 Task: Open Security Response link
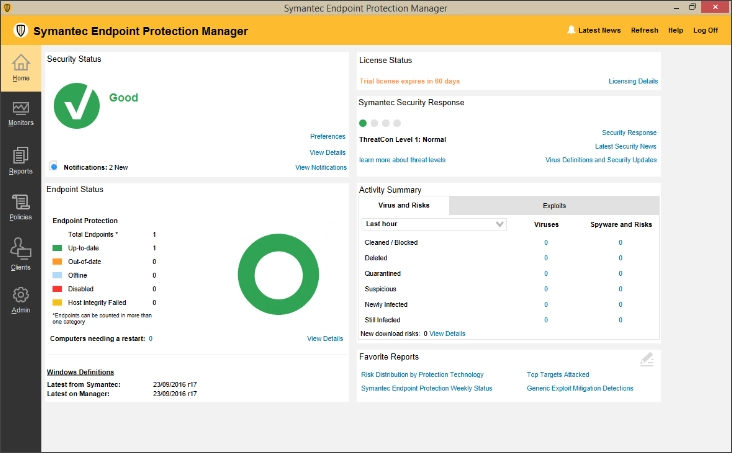pos(629,133)
